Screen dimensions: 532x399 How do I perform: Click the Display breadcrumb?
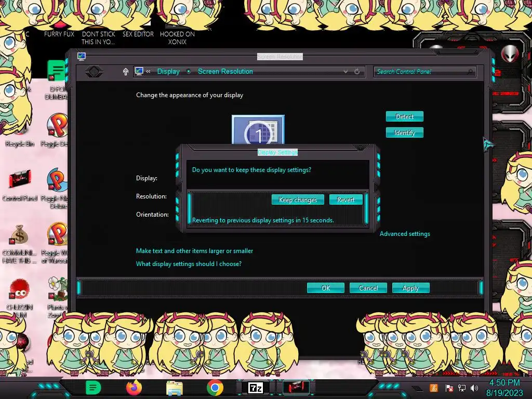pyautogui.click(x=168, y=72)
